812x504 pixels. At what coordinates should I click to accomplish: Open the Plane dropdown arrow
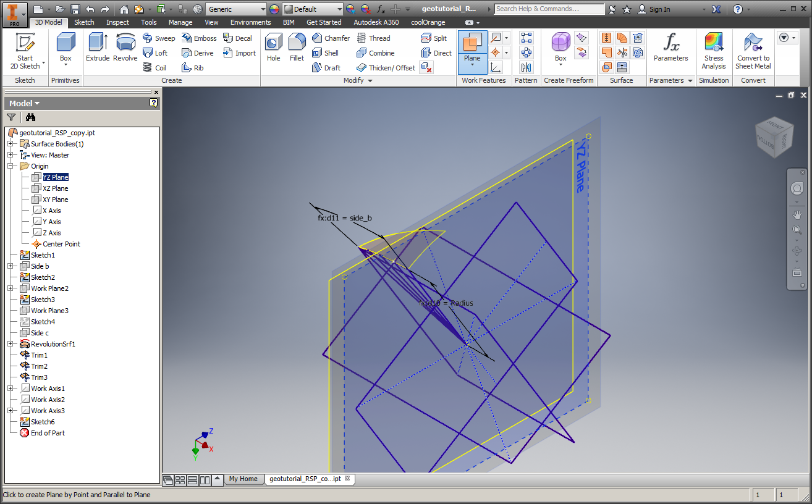click(472, 65)
